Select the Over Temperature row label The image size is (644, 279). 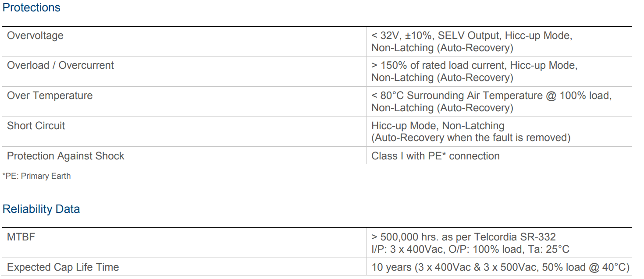50,96
